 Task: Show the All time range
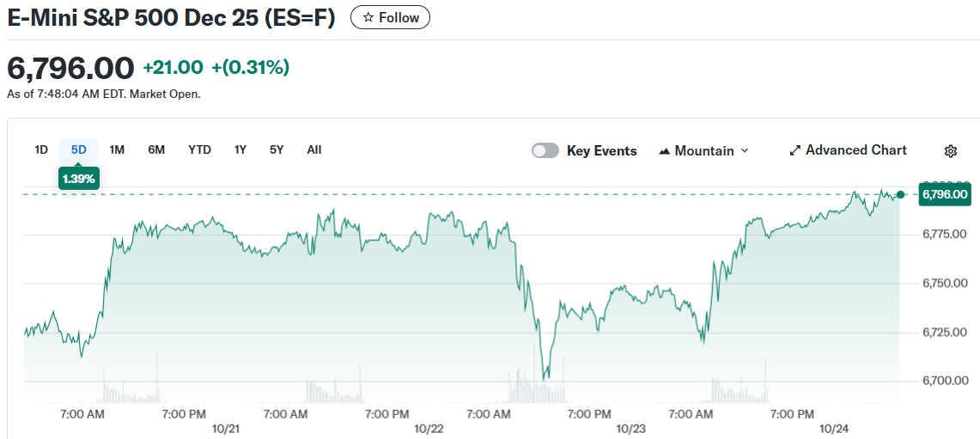point(314,149)
